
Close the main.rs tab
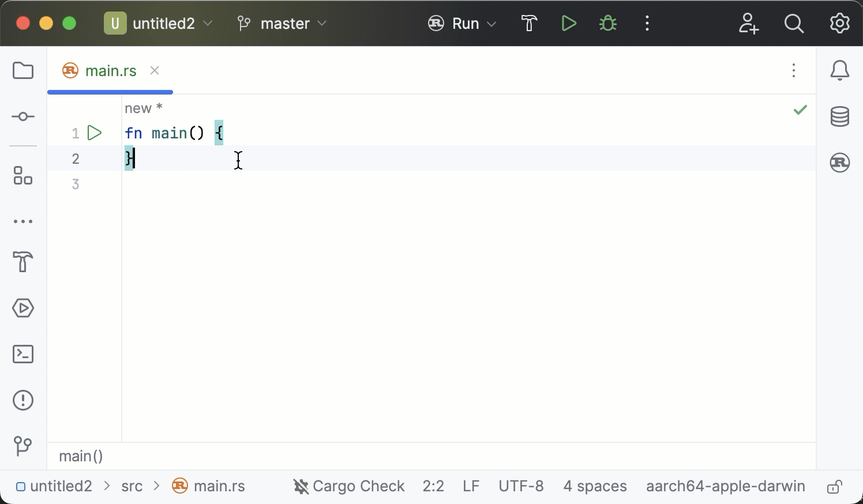click(x=155, y=70)
